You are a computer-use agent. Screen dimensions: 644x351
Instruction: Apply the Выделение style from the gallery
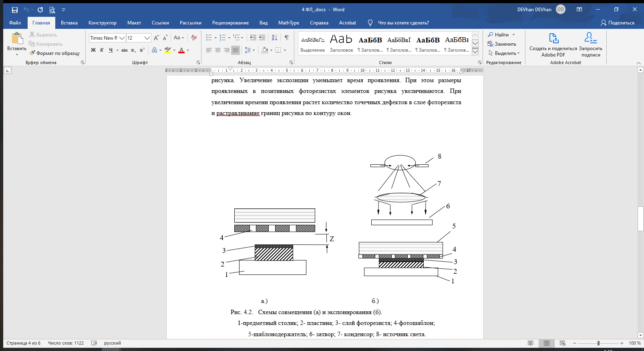(313, 43)
